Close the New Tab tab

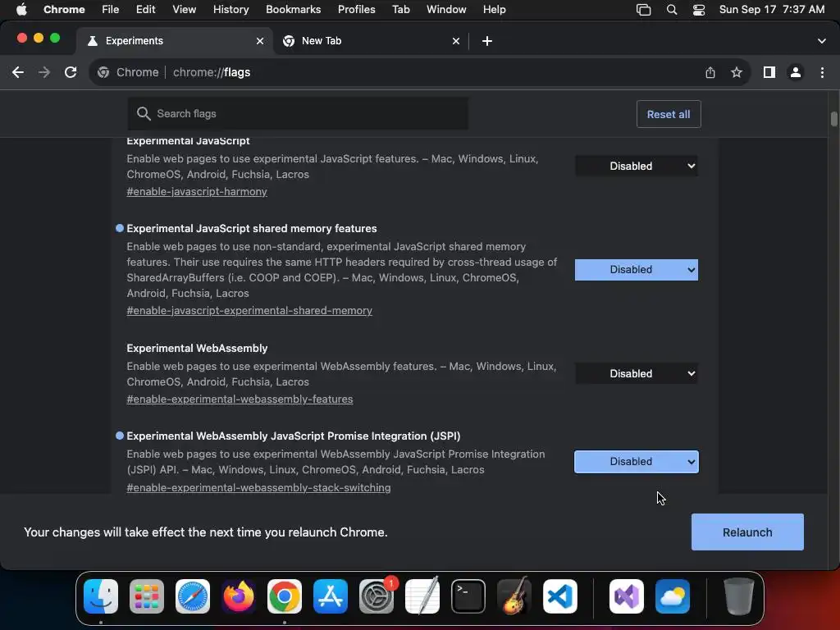pyautogui.click(x=456, y=41)
